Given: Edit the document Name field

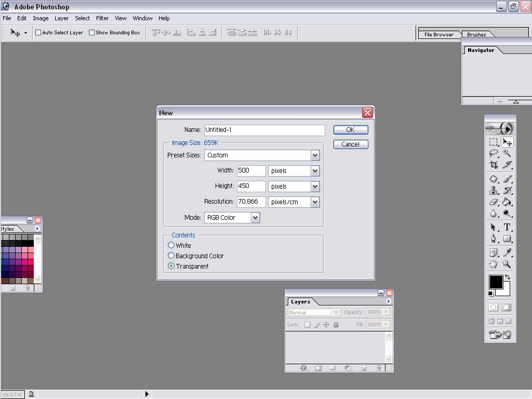Looking at the screenshot, I should [x=264, y=130].
